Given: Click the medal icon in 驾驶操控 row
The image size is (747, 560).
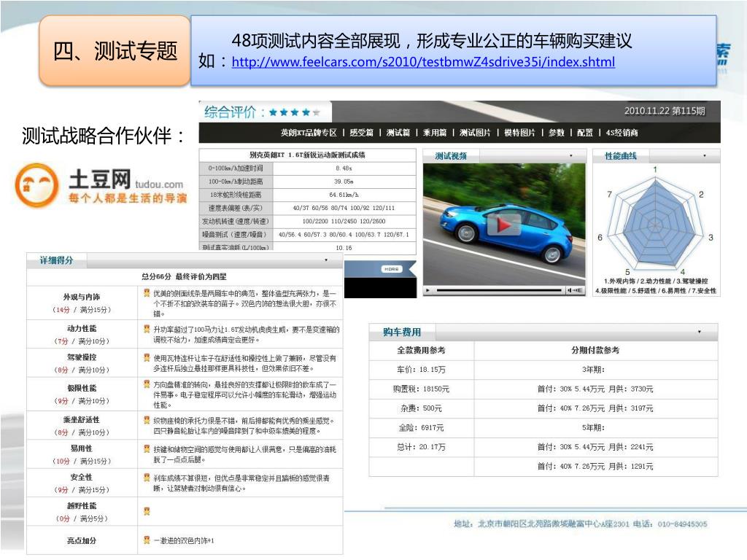Looking at the screenshot, I should point(147,357).
